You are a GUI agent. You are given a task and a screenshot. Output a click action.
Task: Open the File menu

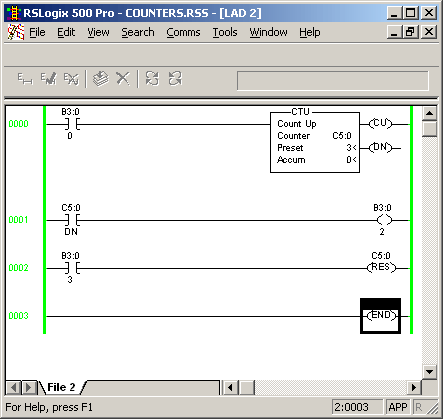(37, 32)
